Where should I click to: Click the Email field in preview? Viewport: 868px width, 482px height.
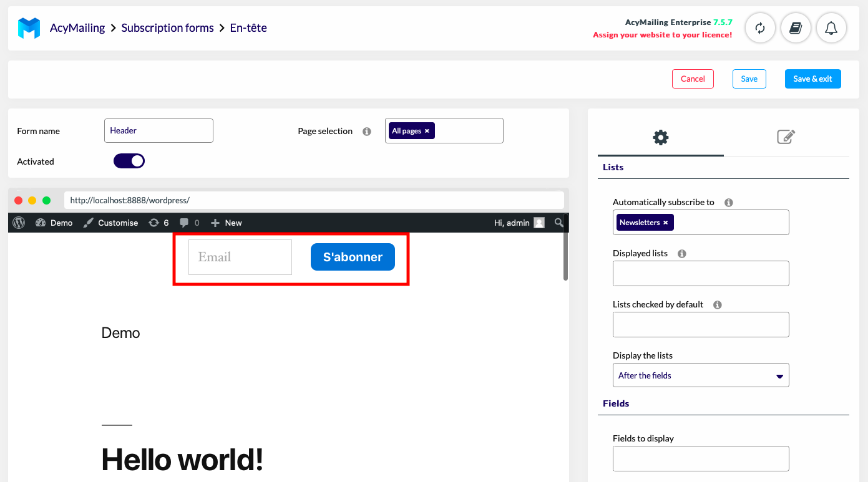point(240,257)
